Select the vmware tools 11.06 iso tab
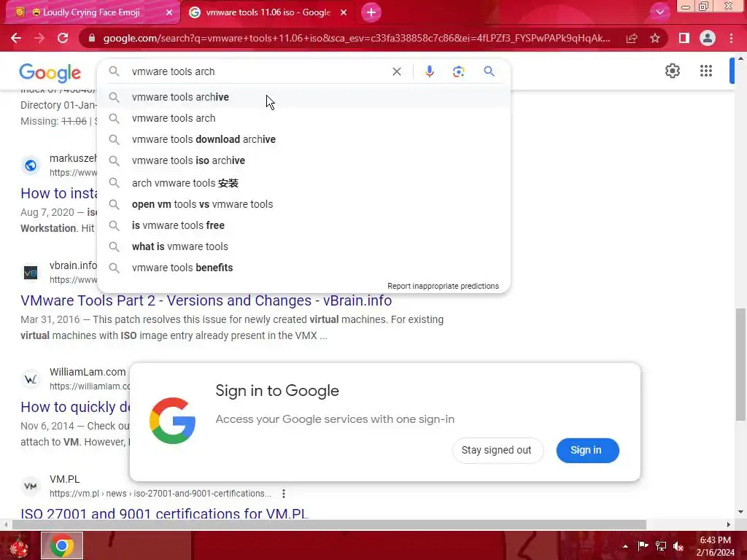 coord(268,12)
